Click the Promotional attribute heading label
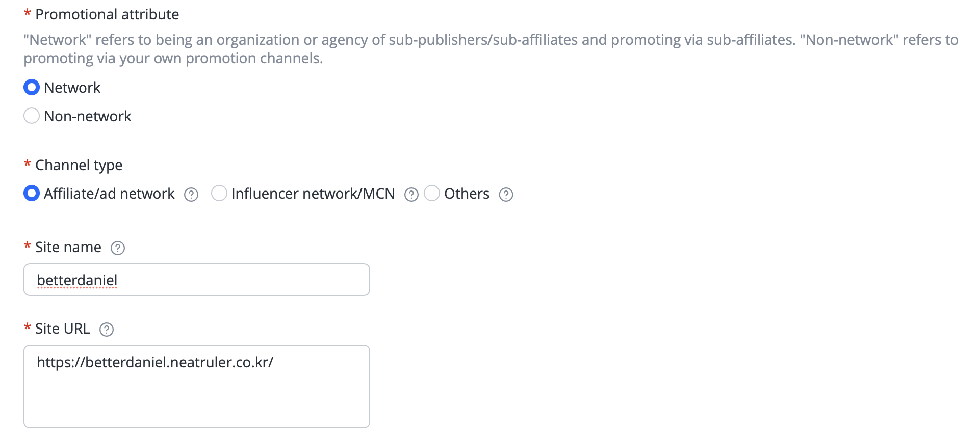 tap(107, 14)
